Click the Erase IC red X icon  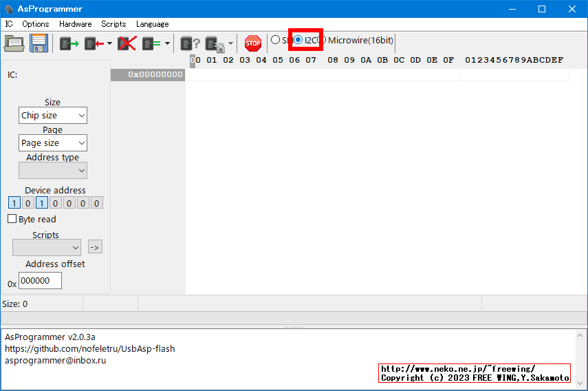point(127,43)
